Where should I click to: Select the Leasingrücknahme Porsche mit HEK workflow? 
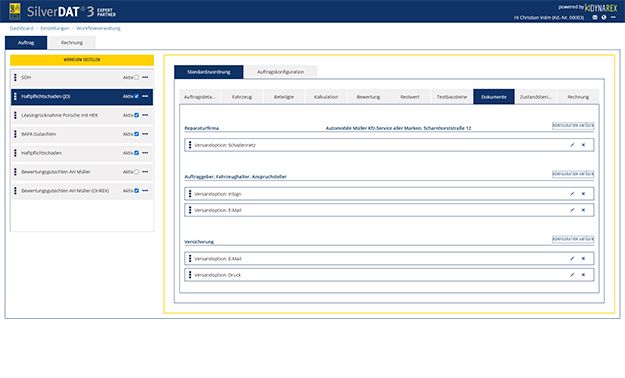coord(82,115)
